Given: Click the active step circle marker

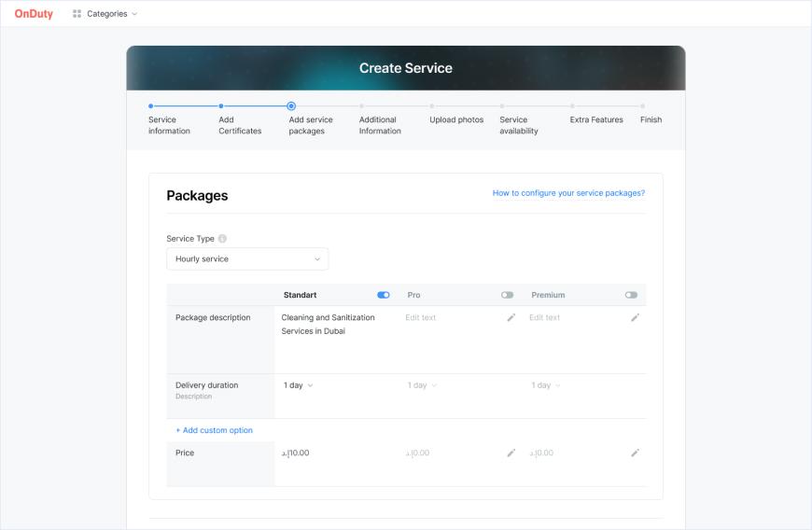Looking at the screenshot, I should pos(291,106).
